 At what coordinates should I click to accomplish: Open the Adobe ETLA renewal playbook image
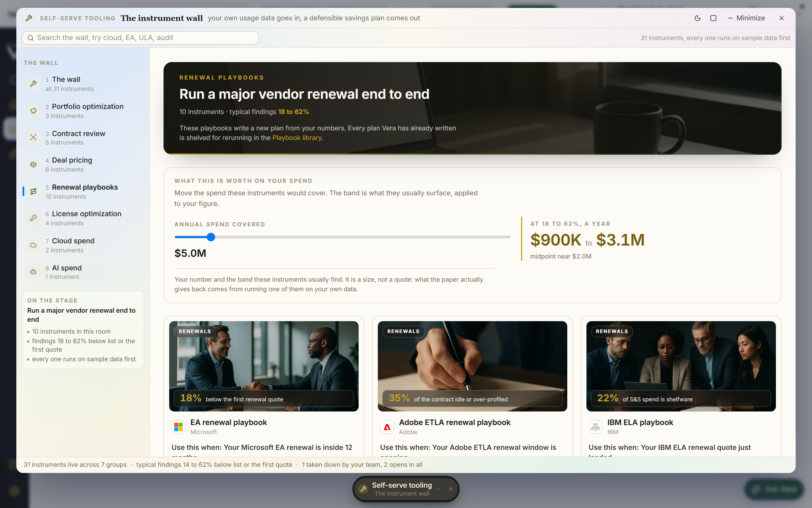[x=473, y=366]
